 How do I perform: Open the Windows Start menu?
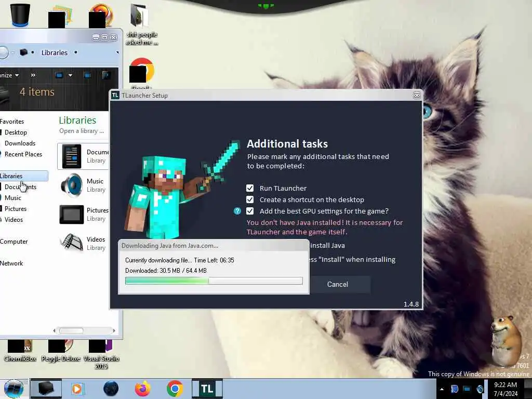(x=14, y=389)
